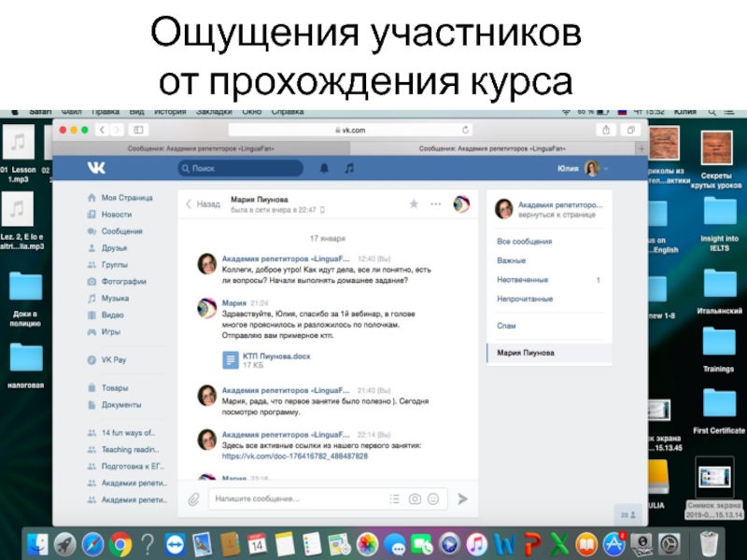The image size is (747, 560).
Task: Send the message with arrow icon
Action: point(462,499)
